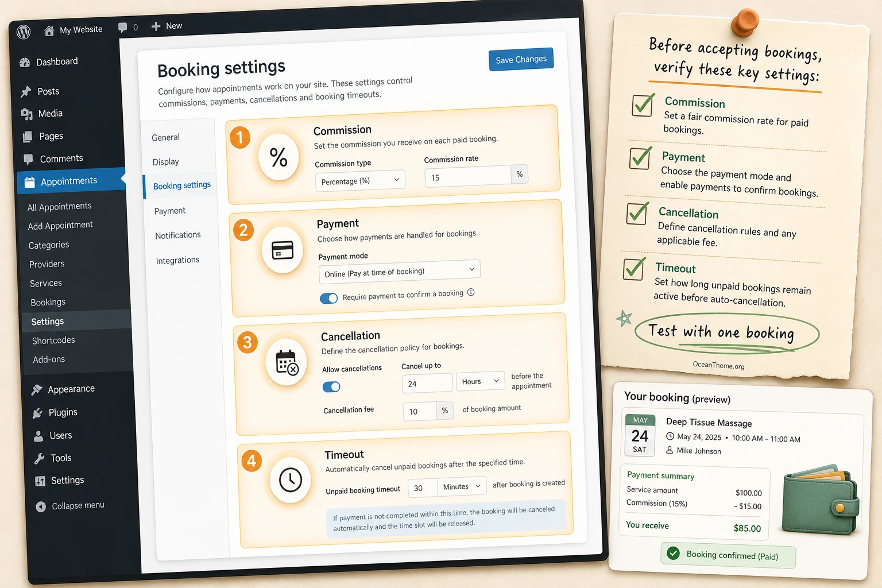The width and height of the screenshot is (882, 588).
Task: Open the Notifications settings tab
Action: (178, 235)
